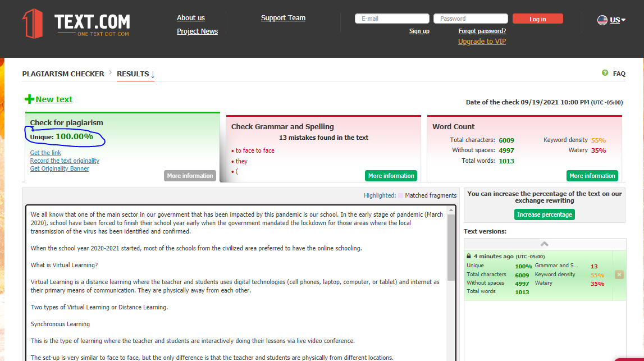Click the FAQ question mark icon
The image size is (644, 361).
point(605,73)
